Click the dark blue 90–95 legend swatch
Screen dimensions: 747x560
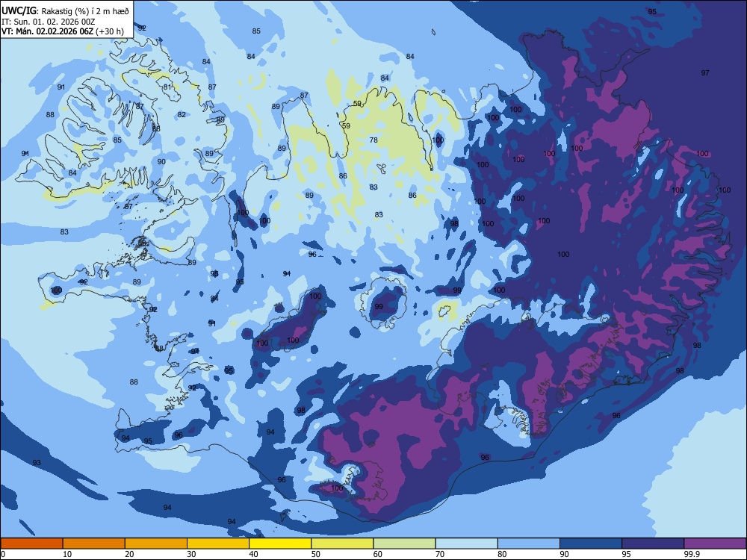[591, 544]
